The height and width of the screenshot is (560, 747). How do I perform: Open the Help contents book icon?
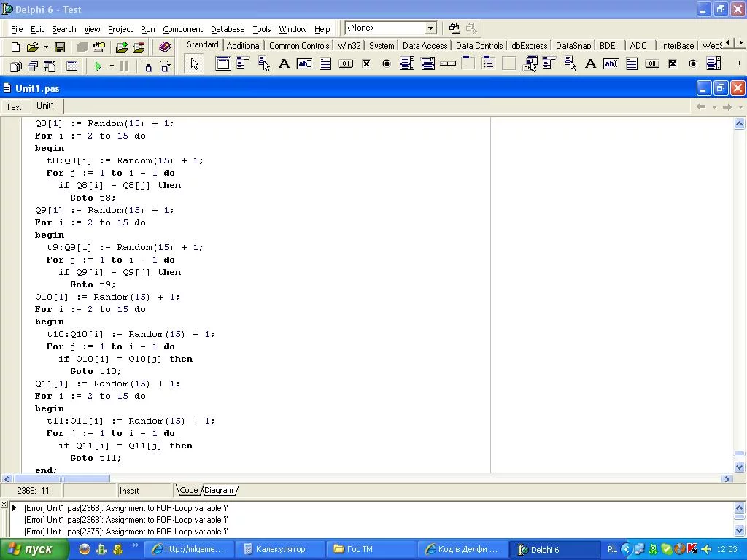165,47
